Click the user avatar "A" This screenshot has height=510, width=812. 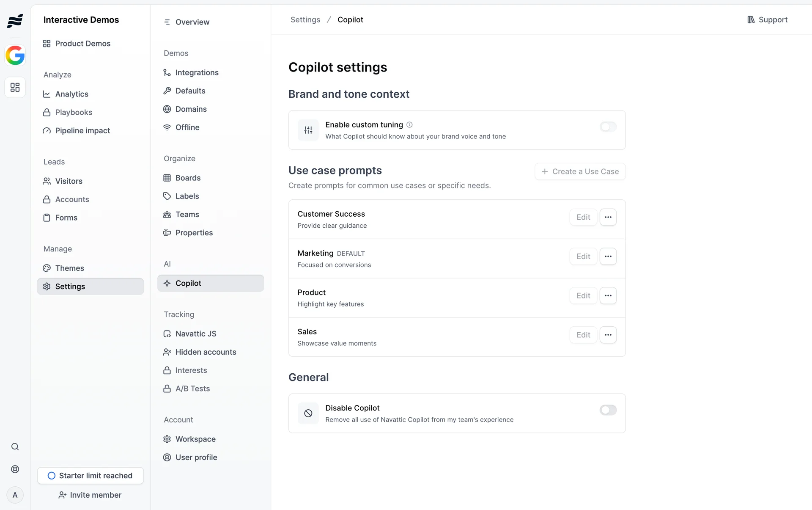[15, 495]
